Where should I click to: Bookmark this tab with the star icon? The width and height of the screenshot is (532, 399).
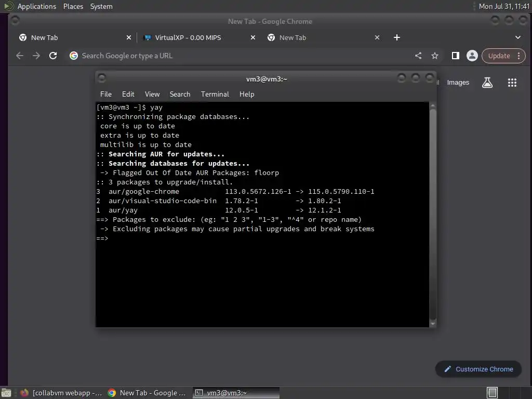pyautogui.click(x=435, y=56)
